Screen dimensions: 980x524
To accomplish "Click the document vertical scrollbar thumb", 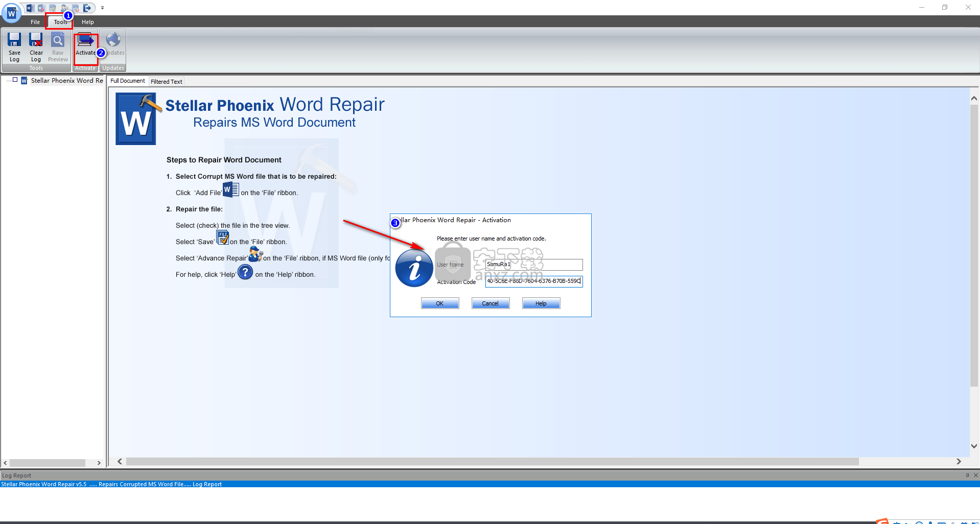I will [x=974, y=246].
